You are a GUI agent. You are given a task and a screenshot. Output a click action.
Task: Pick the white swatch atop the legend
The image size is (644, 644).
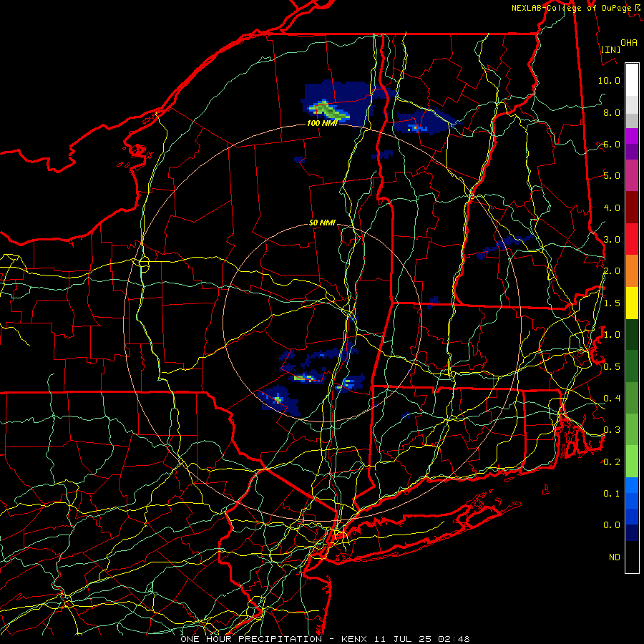(x=632, y=79)
